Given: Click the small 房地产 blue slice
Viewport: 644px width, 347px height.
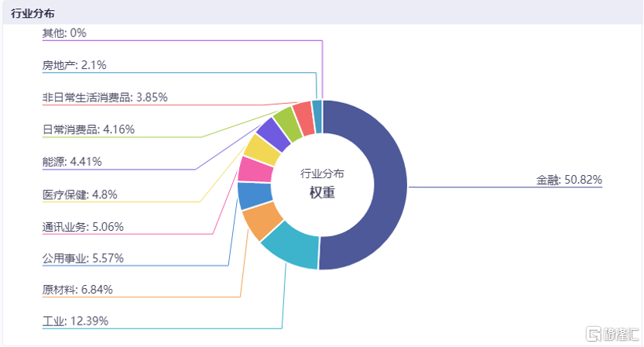Looking at the screenshot, I should 317,117.
